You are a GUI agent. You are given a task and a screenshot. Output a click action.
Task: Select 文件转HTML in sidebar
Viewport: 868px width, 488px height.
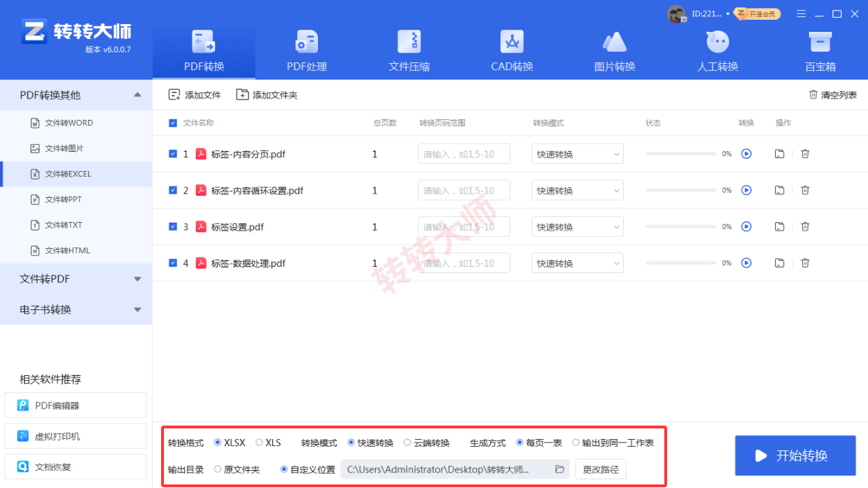coord(76,250)
